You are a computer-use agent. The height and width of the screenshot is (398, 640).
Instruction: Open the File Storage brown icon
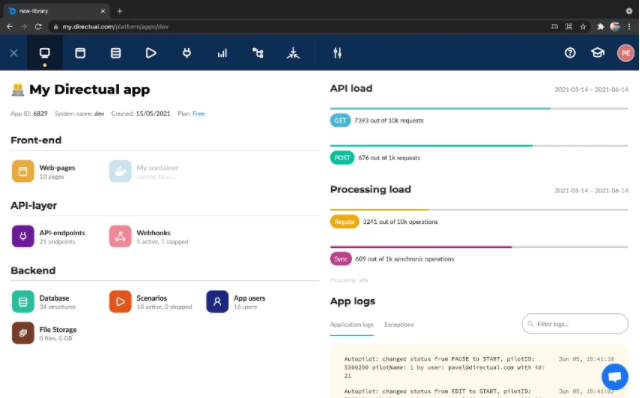(23, 333)
